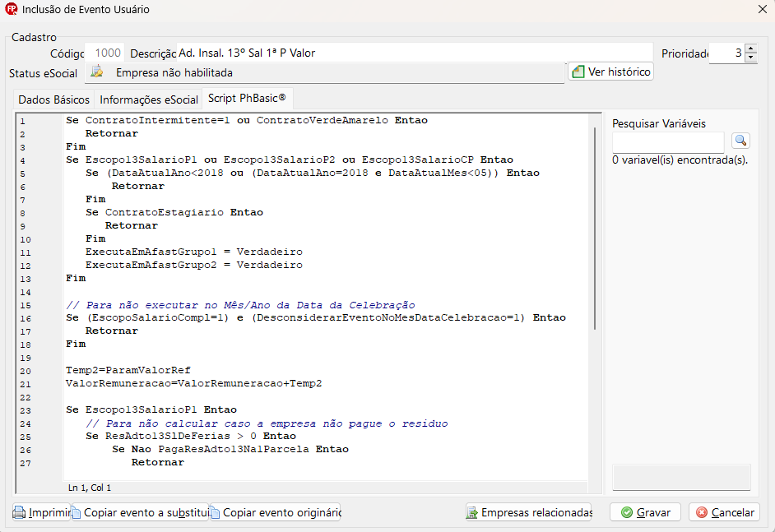
Task: Increase Prioridade with the up arrow
Action: click(751, 49)
